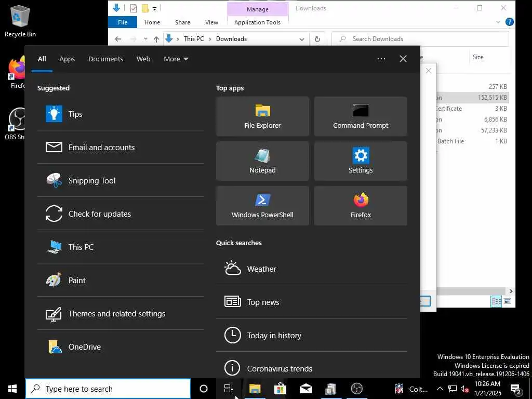Viewport: 532px width, 399px height.
Task: Open the Share ribbon tab in Explorer
Action: point(182,22)
